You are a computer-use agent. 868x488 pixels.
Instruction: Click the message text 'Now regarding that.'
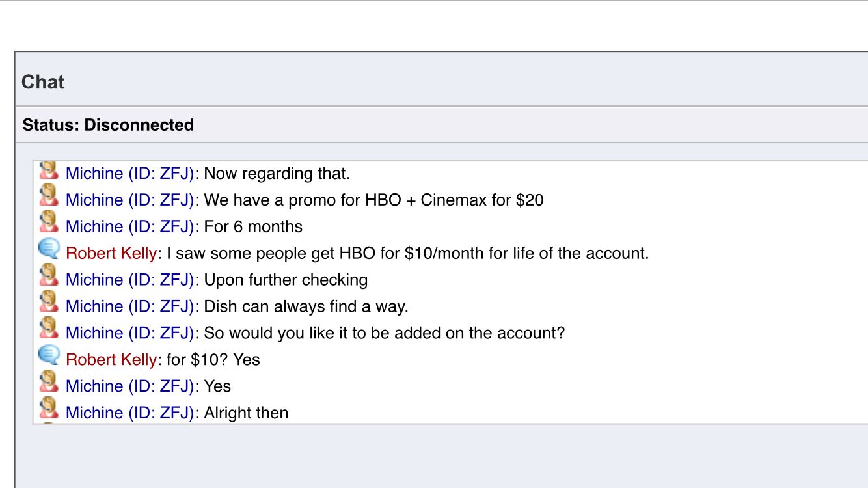pos(277,174)
